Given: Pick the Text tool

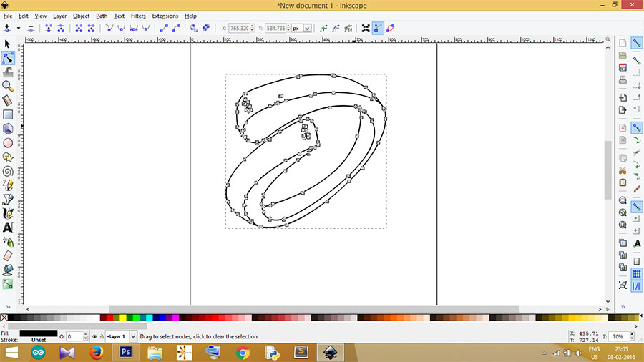Looking at the screenshot, I should 8,228.
